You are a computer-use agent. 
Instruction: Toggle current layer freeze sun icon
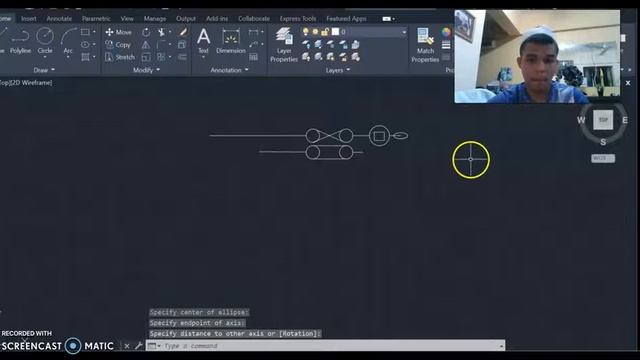click(x=315, y=31)
